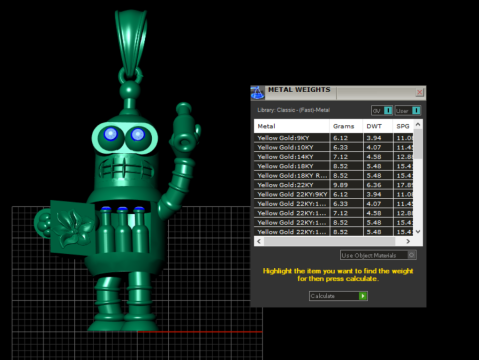The height and width of the screenshot is (360, 480).
Task: Click the gear icon beside Use Object Materials
Action: (412, 255)
